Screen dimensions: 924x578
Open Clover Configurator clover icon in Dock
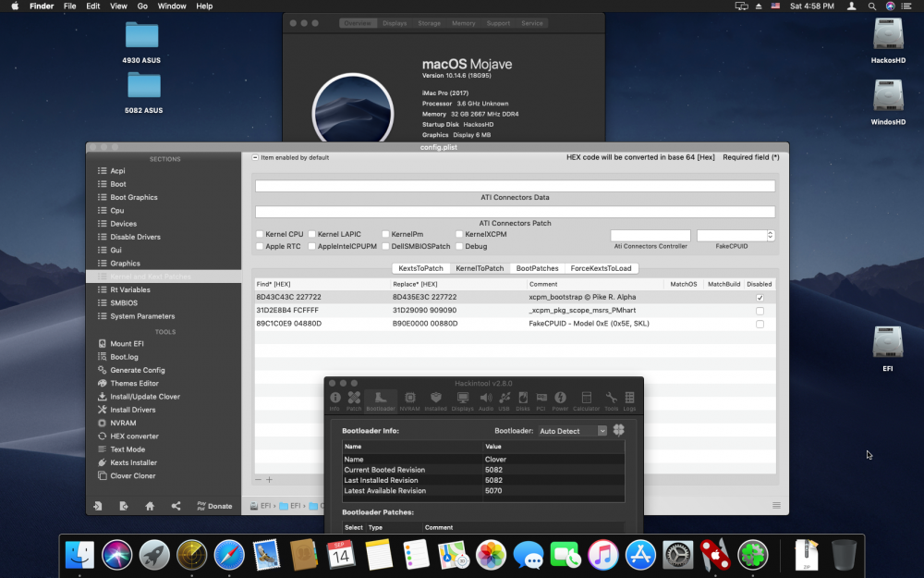pyautogui.click(x=752, y=555)
